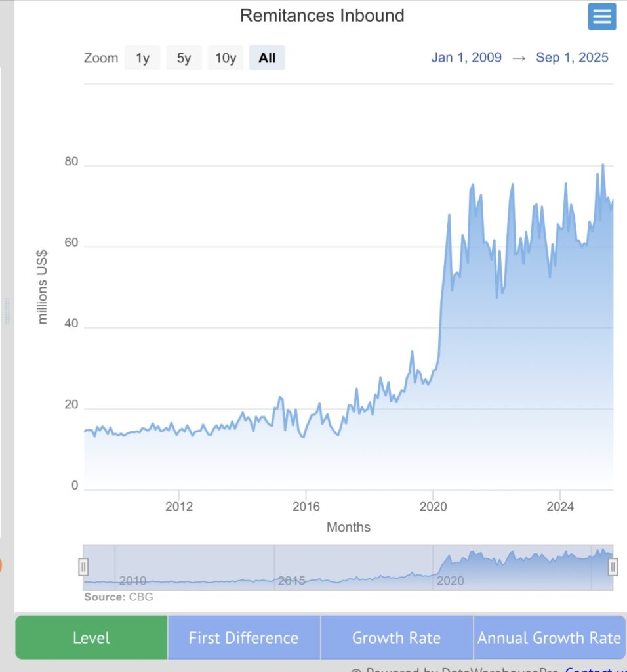This screenshot has width=627, height=672.
Task: Switch to the First Difference tab
Action: click(243, 637)
